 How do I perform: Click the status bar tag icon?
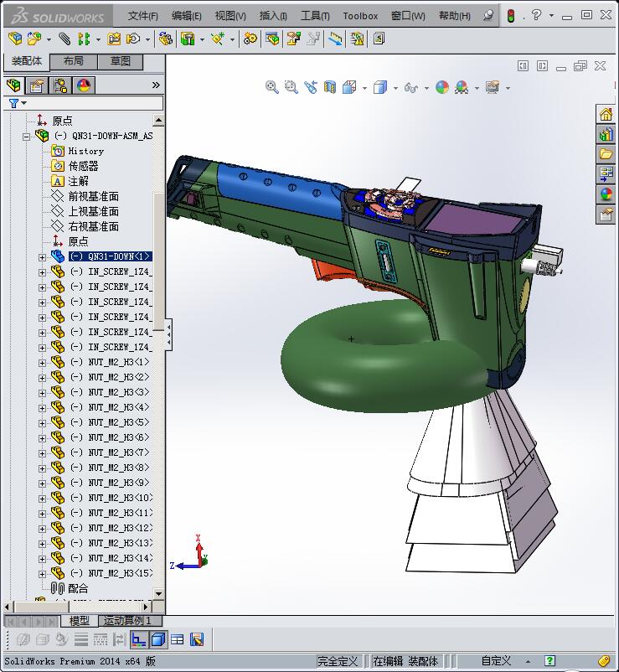coord(604,661)
